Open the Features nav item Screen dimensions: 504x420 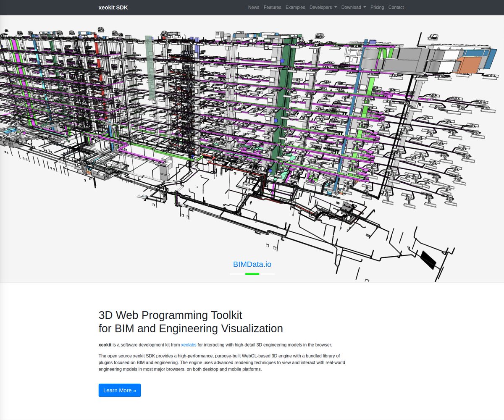pos(273,7)
